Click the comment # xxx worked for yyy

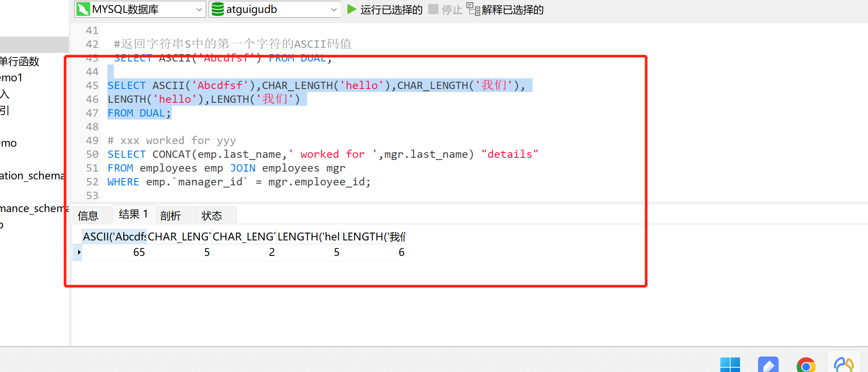(x=171, y=141)
